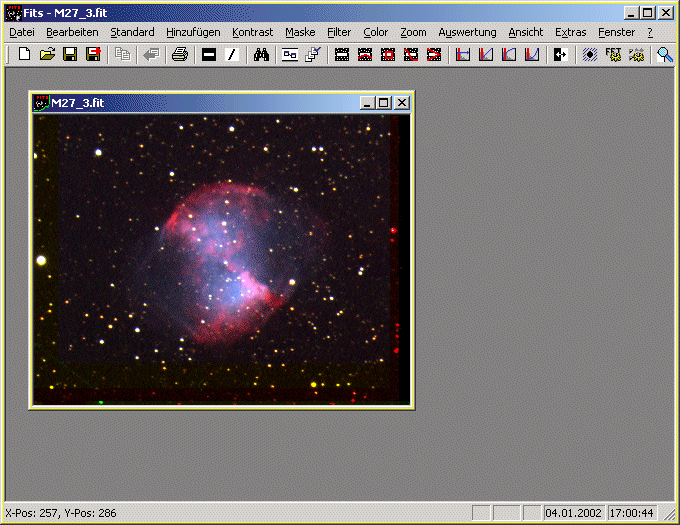Click the Save As icon with red arrow
The width and height of the screenshot is (680, 525).
93,54
